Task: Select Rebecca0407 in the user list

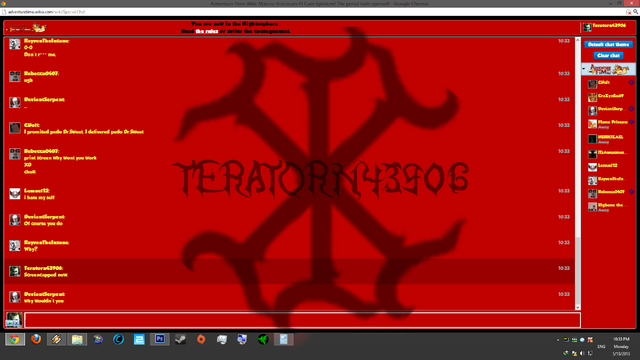Action: pyautogui.click(x=611, y=192)
